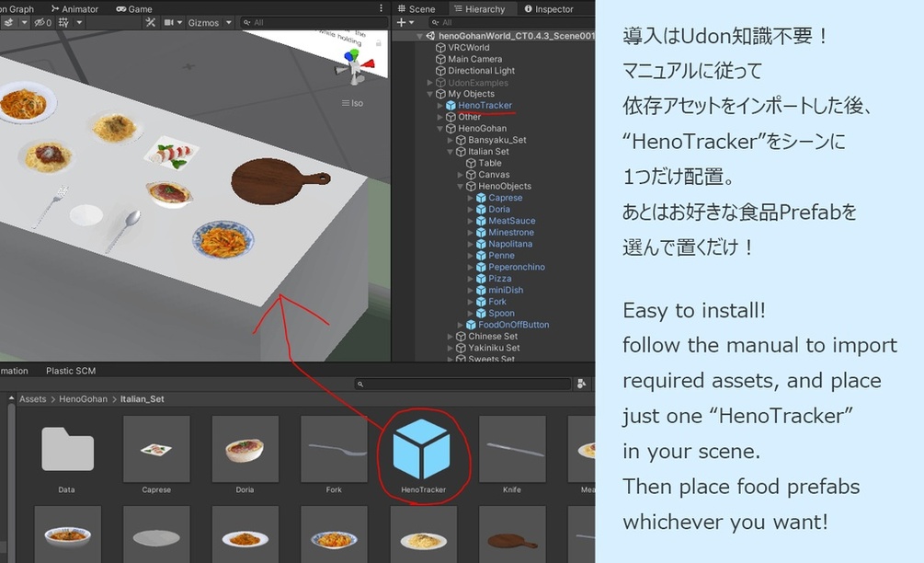
Task: Expand the Canvas object
Action: [461, 175]
